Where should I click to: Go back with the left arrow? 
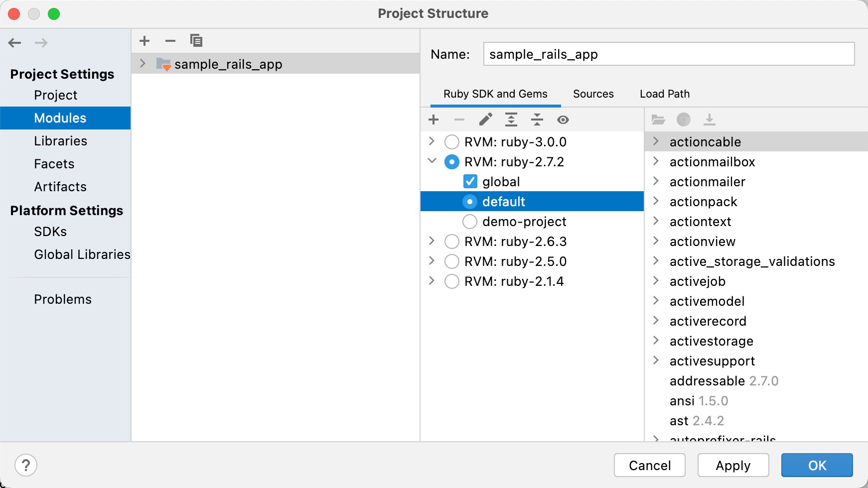click(x=15, y=43)
